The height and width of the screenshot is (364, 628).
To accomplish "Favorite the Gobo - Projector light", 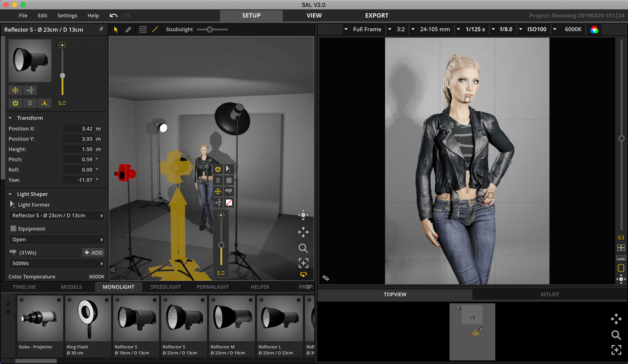I will (59, 300).
